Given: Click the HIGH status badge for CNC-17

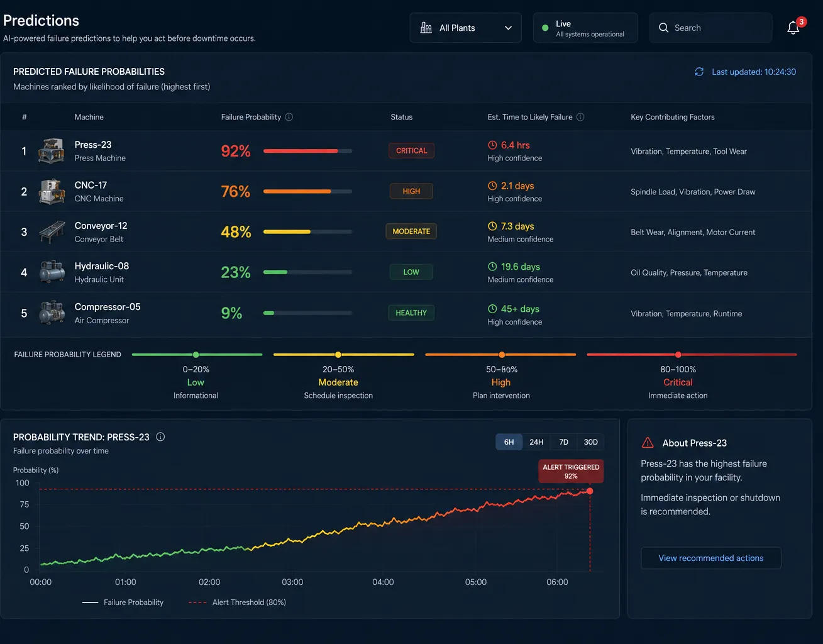Looking at the screenshot, I should [x=411, y=191].
